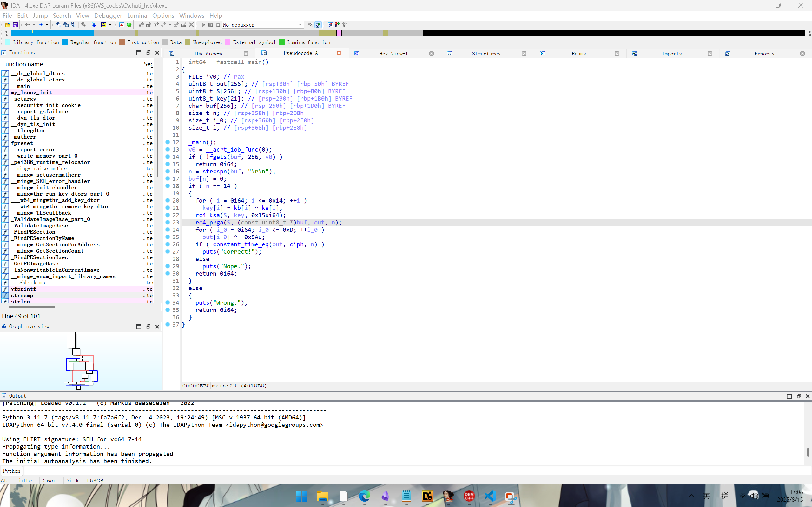Click the Open file toolbar icon
Viewport: 812px width, 507px height.
(x=8, y=25)
